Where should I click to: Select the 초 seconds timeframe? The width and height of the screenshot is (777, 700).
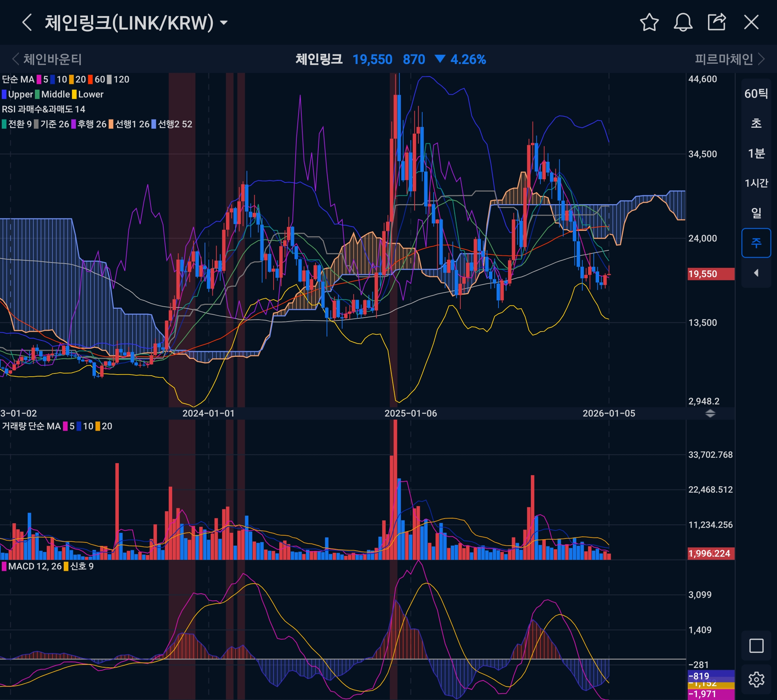pos(756,123)
